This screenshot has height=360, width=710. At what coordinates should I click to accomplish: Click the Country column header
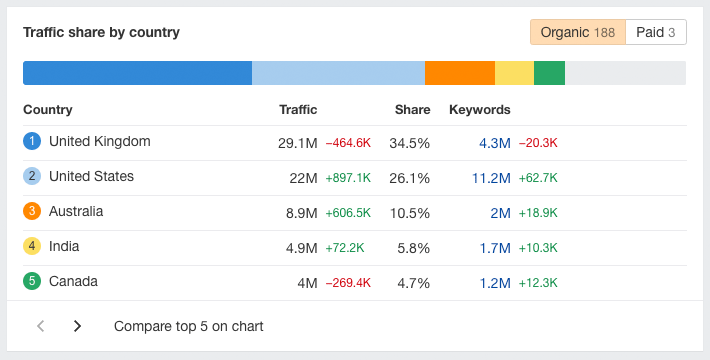(x=48, y=110)
